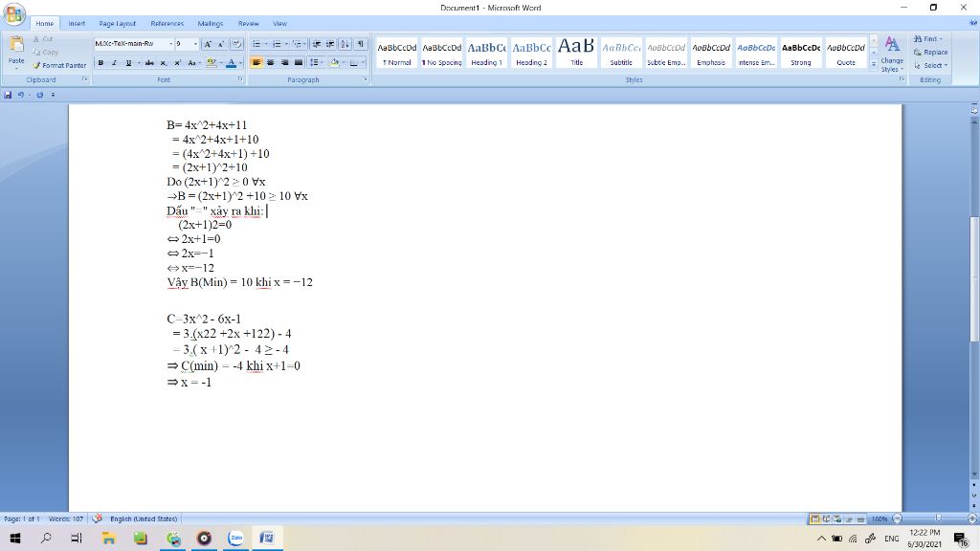Screen dimensions: 980x551
Task: Open the font name dropdown
Action: pyautogui.click(x=170, y=44)
